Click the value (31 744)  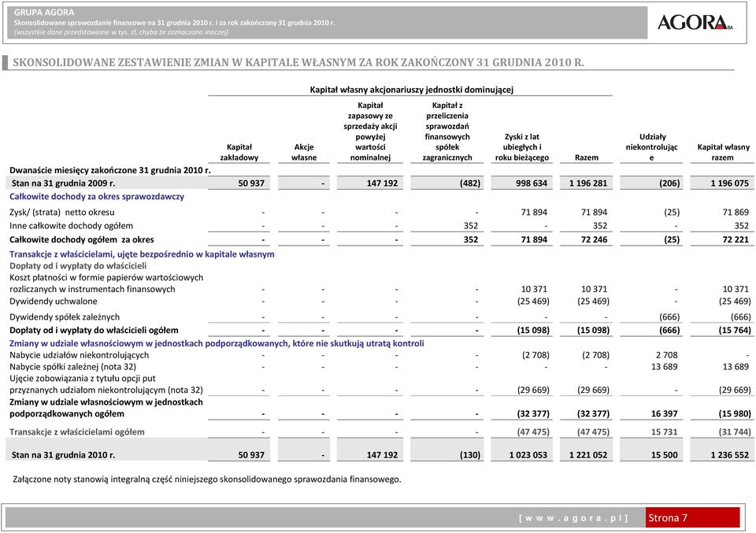click(x=735, y=431)
